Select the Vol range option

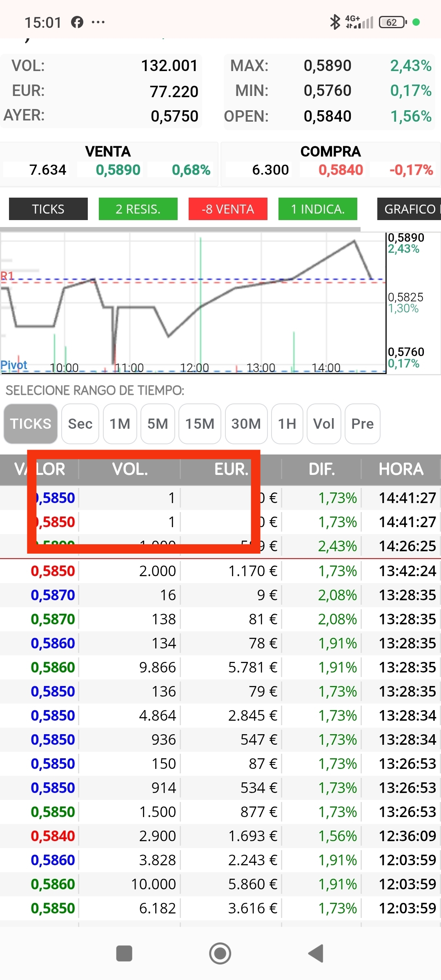(x=324, y=424)
